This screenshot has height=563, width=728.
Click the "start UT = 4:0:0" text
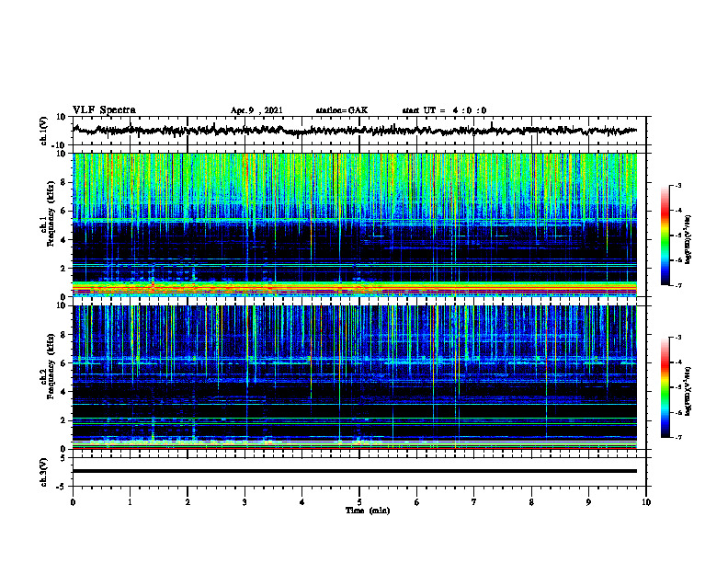pos(444,110)
